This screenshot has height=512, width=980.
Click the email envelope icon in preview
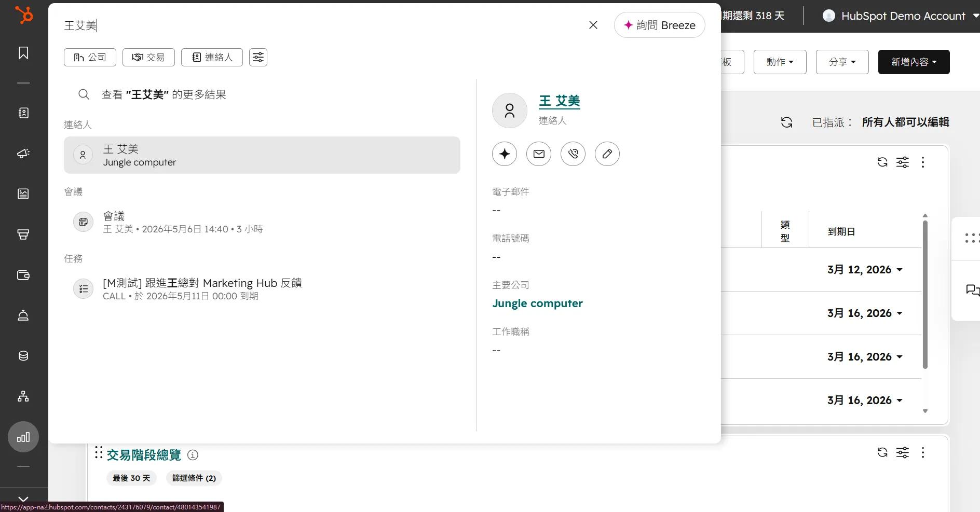tap(539, 154)
